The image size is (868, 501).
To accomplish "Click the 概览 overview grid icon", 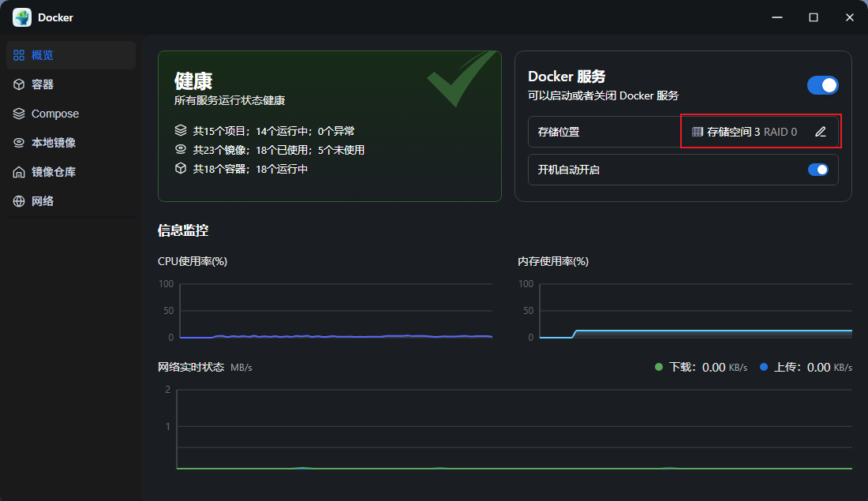I will [19, 55].
